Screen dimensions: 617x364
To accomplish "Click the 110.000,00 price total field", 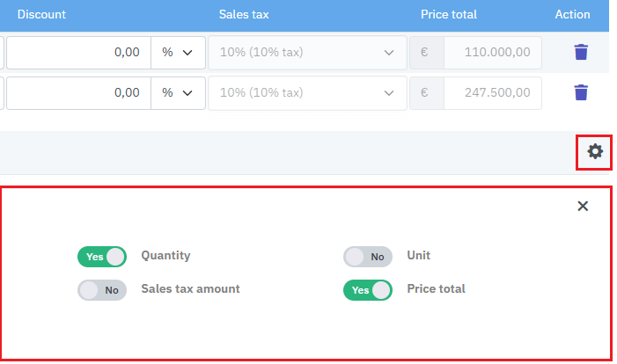I will click(x=490, y=53).
